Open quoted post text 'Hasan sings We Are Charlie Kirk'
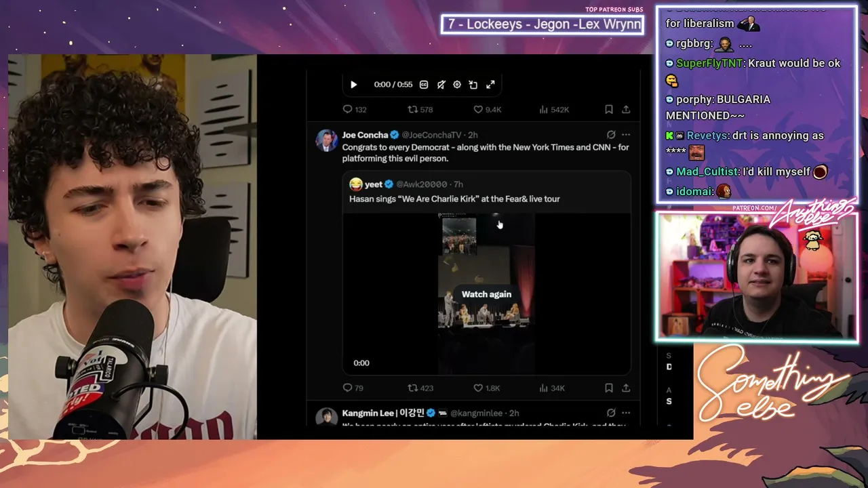868x488 pixels. pyautogui.click(x=454, y=199)
